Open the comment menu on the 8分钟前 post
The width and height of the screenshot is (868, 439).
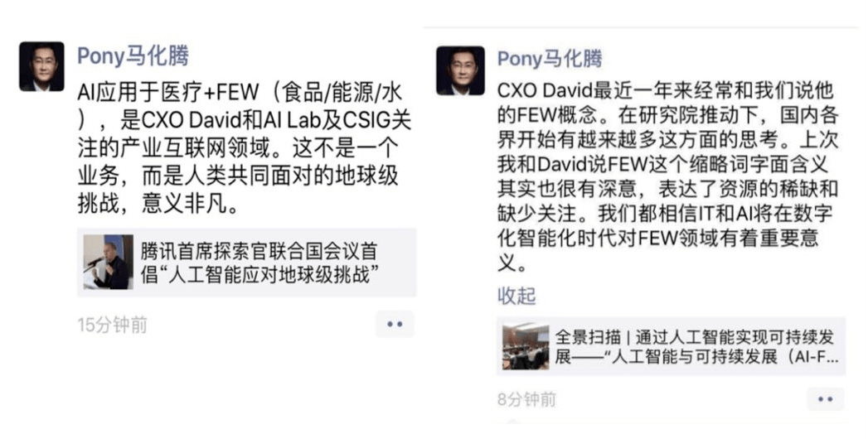point(825,399)
